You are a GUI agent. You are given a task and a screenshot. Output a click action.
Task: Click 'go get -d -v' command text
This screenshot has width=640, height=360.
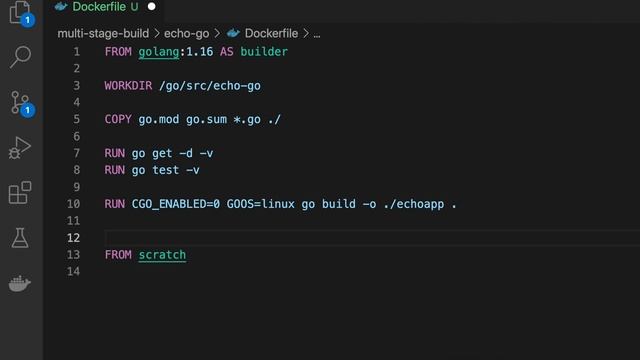point(172,153)
